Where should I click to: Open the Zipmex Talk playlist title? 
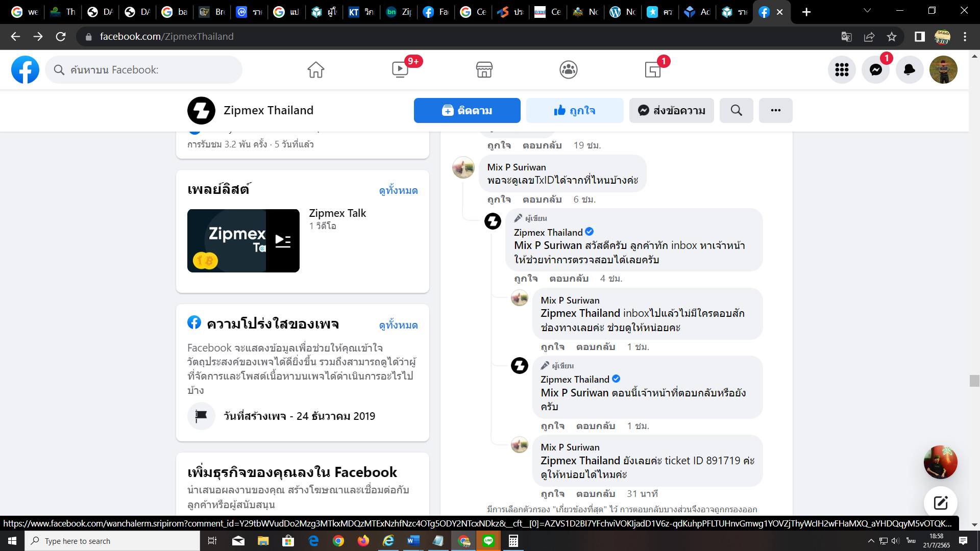(x=337, y=213)
